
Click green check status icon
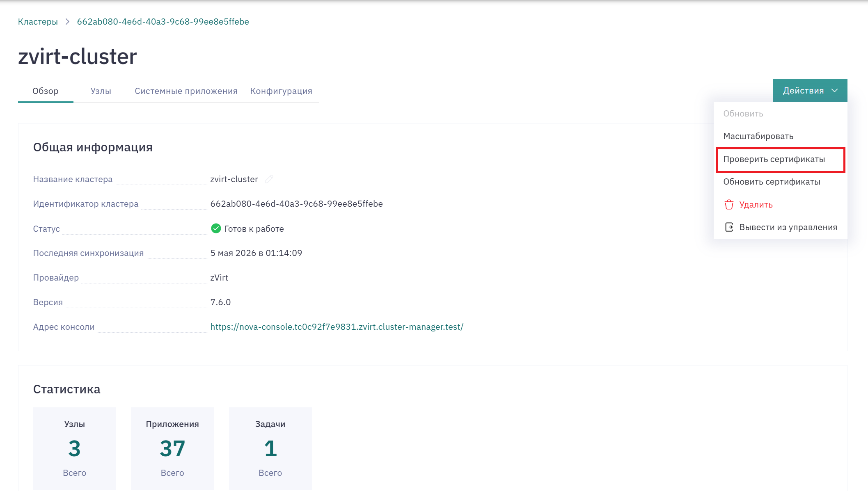point(216,228)
